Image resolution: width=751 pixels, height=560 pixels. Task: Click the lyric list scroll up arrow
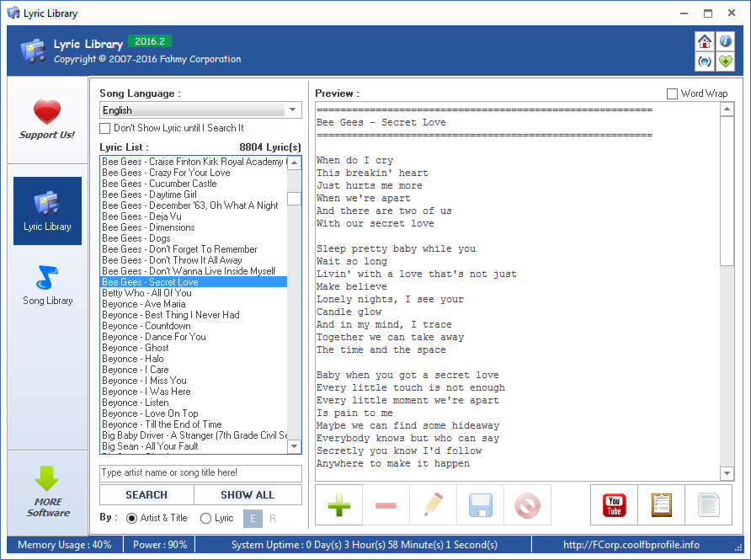click(x=294, y=163)
